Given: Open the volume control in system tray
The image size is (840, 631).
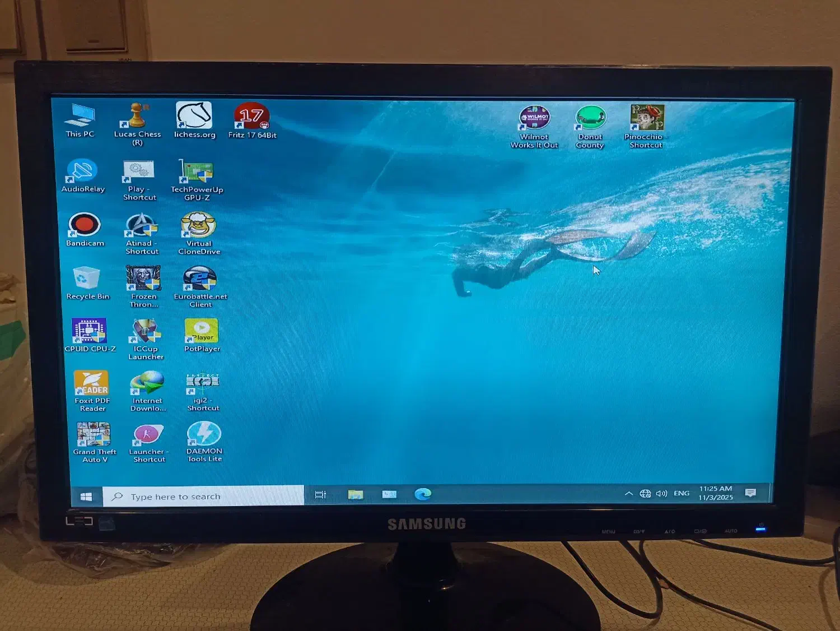Looking at the screenshot, I should 661,494.
